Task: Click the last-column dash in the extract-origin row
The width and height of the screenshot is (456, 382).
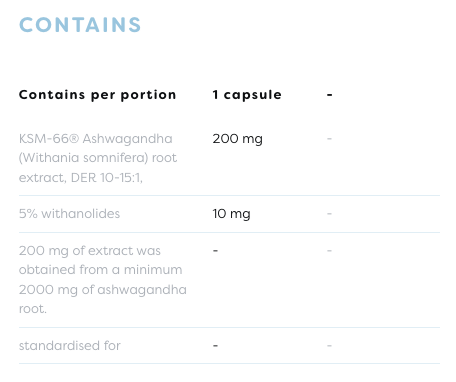Action: (329, 250)
